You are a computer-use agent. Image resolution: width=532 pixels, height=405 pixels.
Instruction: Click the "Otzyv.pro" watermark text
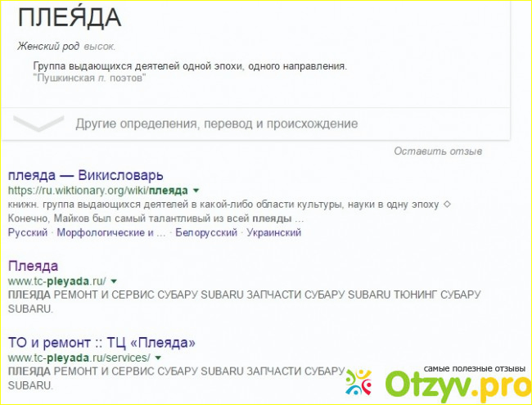(x=458, y=386)
